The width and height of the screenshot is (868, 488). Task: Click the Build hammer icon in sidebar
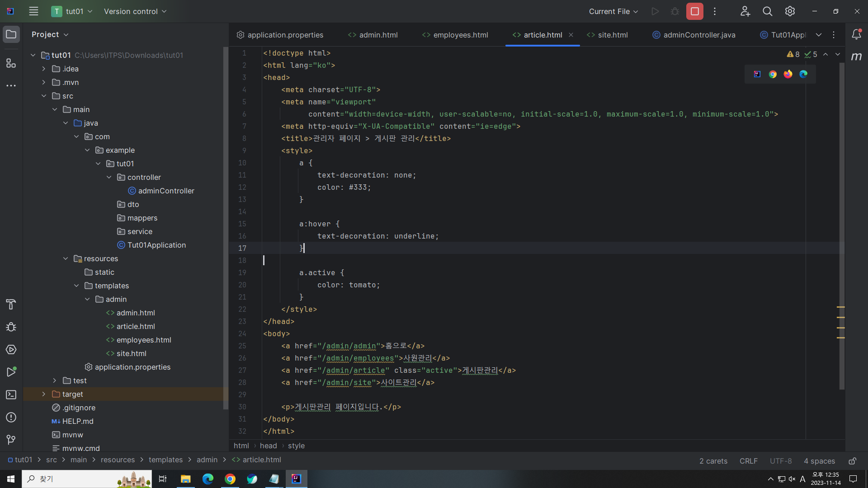(11, 305)
